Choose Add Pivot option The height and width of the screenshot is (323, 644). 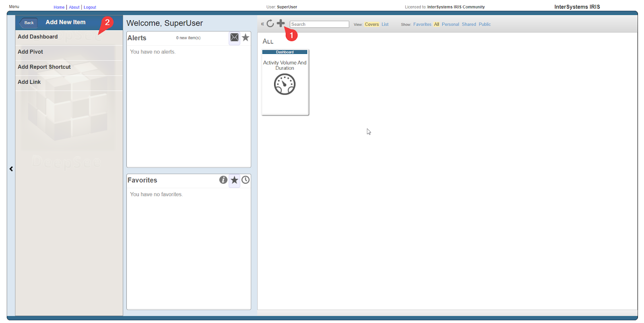click(31, 52)
